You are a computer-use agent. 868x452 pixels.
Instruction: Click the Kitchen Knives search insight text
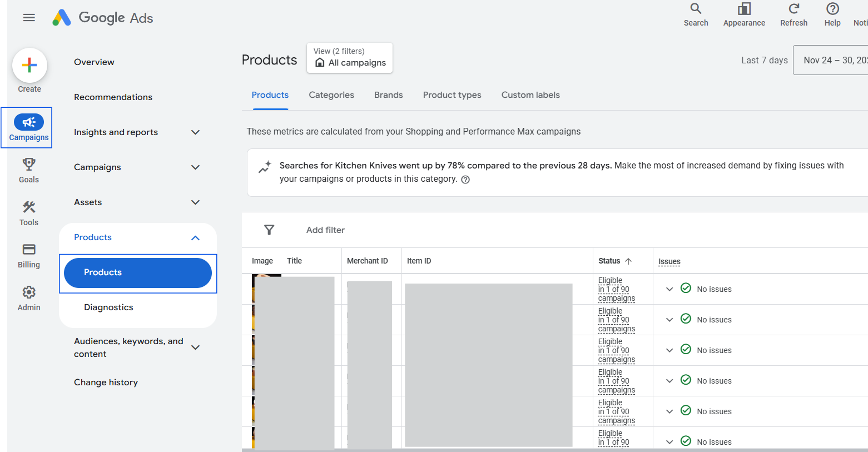coord(562,172)
